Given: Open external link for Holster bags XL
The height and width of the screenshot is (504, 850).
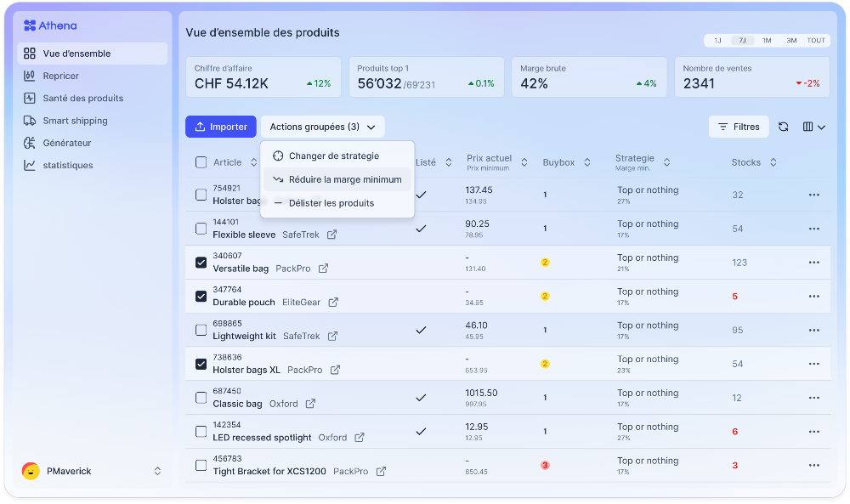Looking at the screenshot, I should [x=335, y=370].
